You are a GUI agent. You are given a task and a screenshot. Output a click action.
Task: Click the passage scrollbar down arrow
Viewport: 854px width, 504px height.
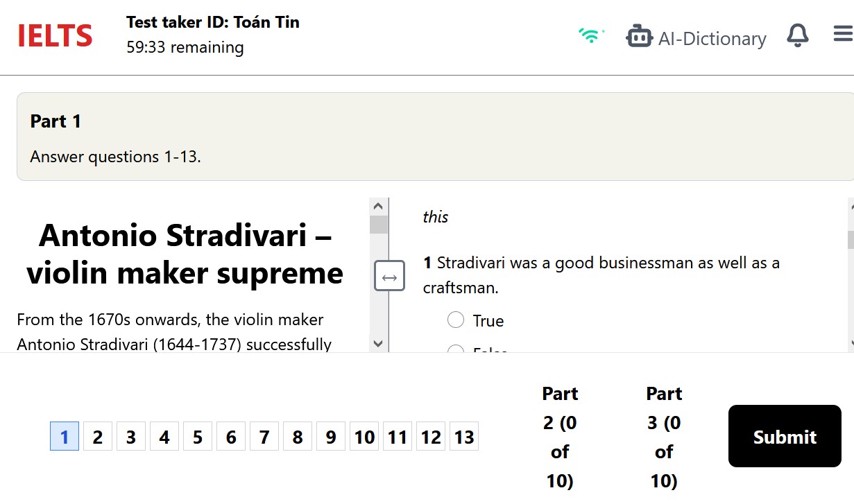(x=378, y=343)
